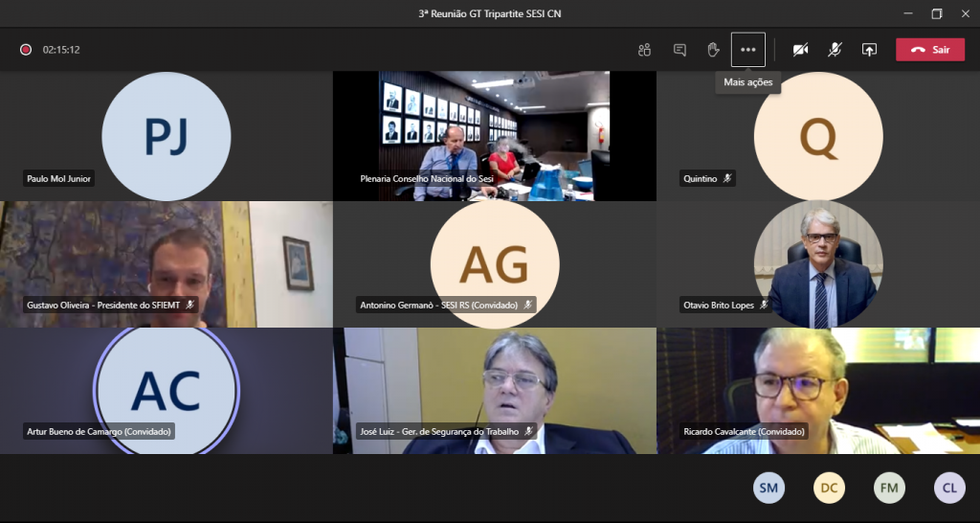Close the meeting window
The width and height of the screenshot is (980, 523).
tap(966, 13)
